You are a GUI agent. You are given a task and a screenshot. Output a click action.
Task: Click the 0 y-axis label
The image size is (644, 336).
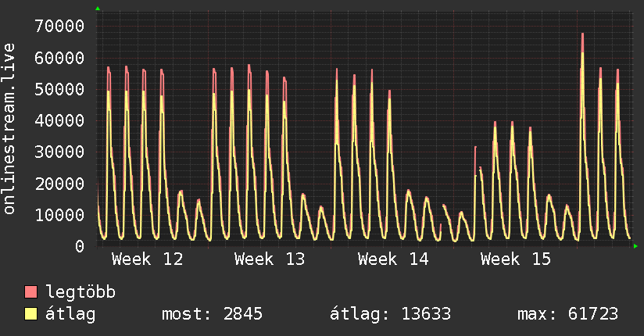[x=80, y=246]
